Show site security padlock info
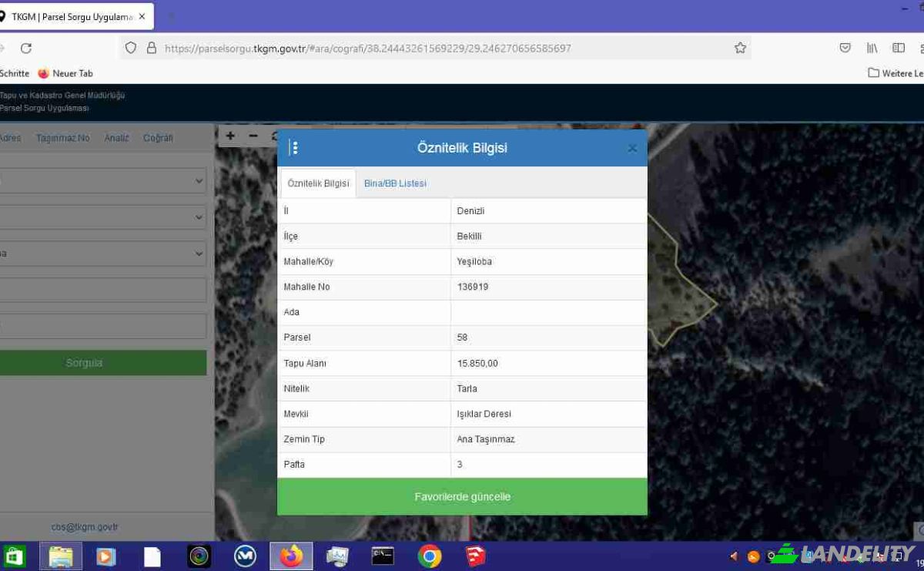Viewport: 924px width, 571px height. coord(151,48)
